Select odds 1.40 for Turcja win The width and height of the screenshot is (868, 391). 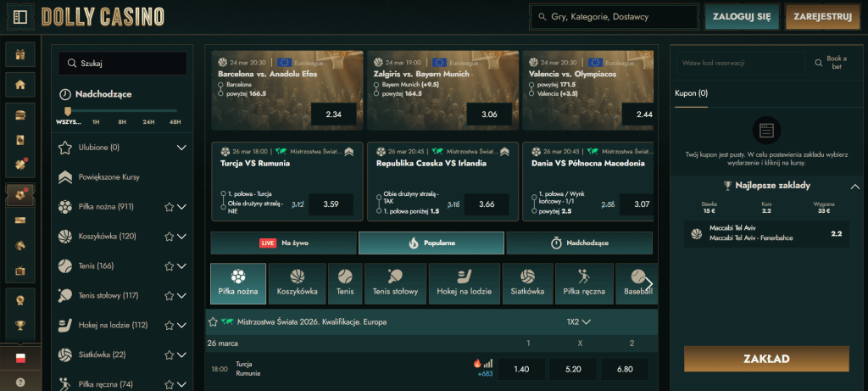[521, 369]
